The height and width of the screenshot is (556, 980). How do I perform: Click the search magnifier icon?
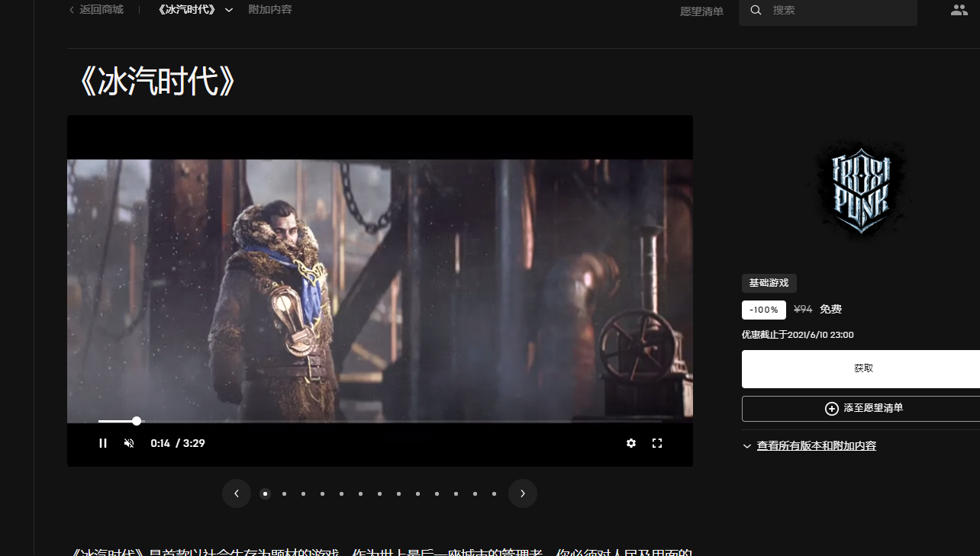(x=756, y=10)
